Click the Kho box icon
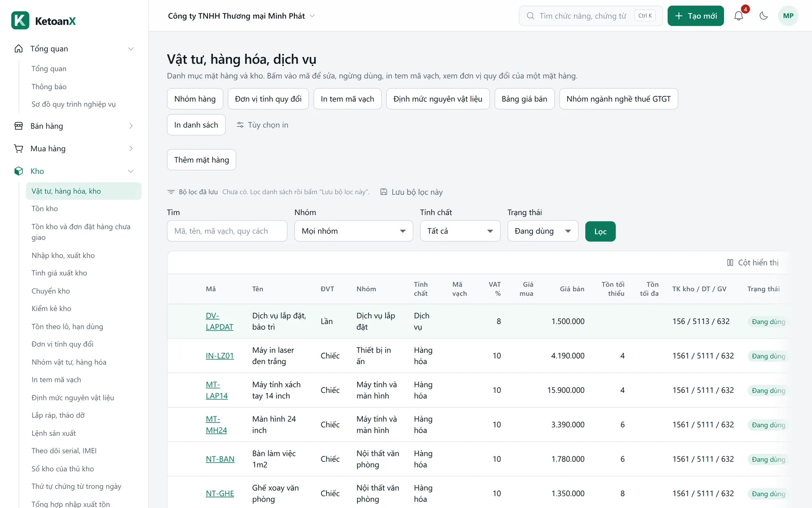 click(x=19, y=171)
